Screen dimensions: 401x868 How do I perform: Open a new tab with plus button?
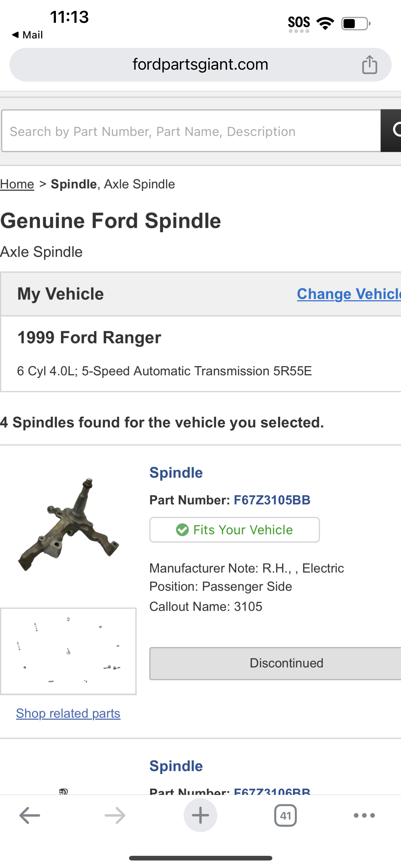[x=200, y=816]
